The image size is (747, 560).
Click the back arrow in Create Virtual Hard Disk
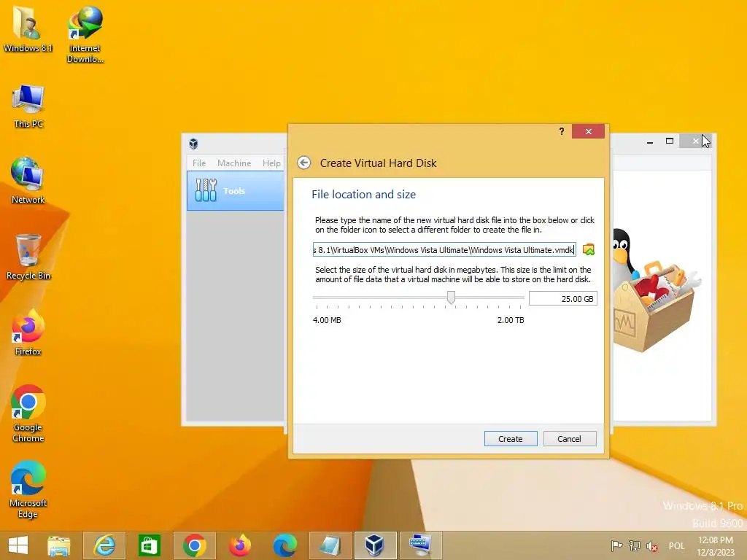pos(304,163)
